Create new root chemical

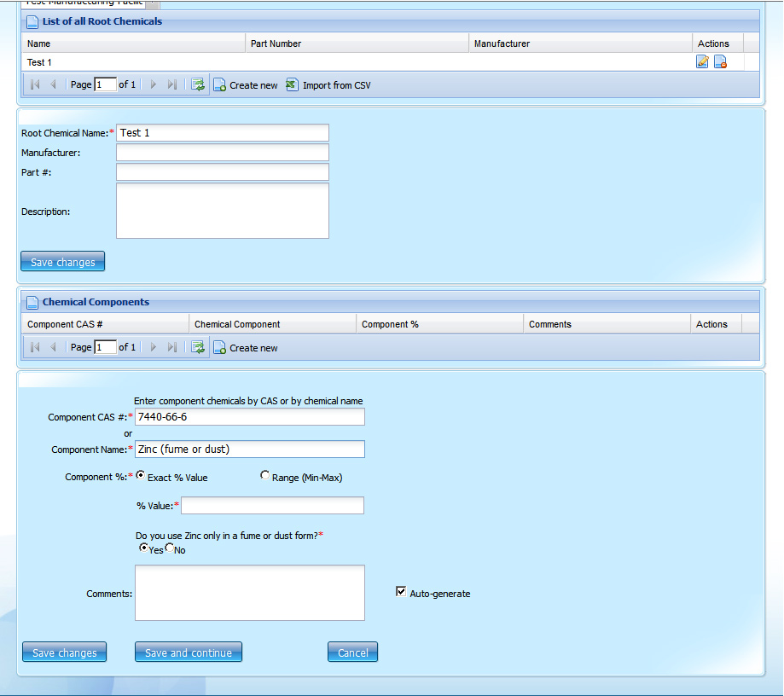click(246, 85)
